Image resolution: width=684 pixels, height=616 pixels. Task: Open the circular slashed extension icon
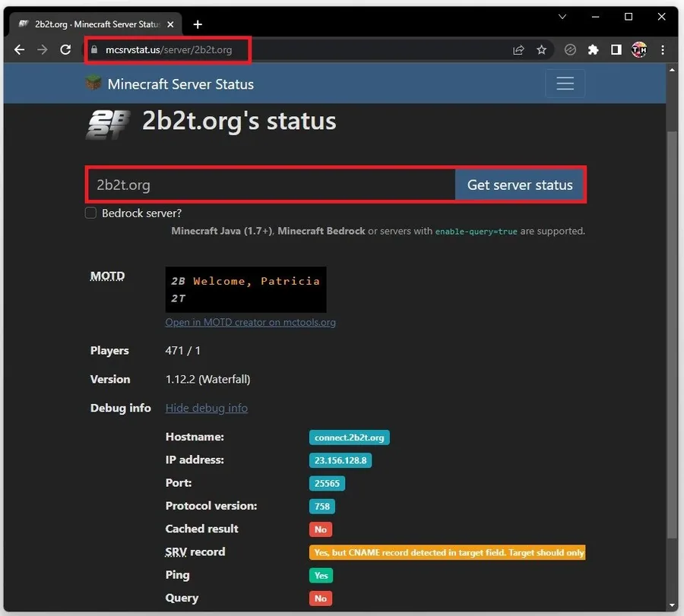coord(570,50)
